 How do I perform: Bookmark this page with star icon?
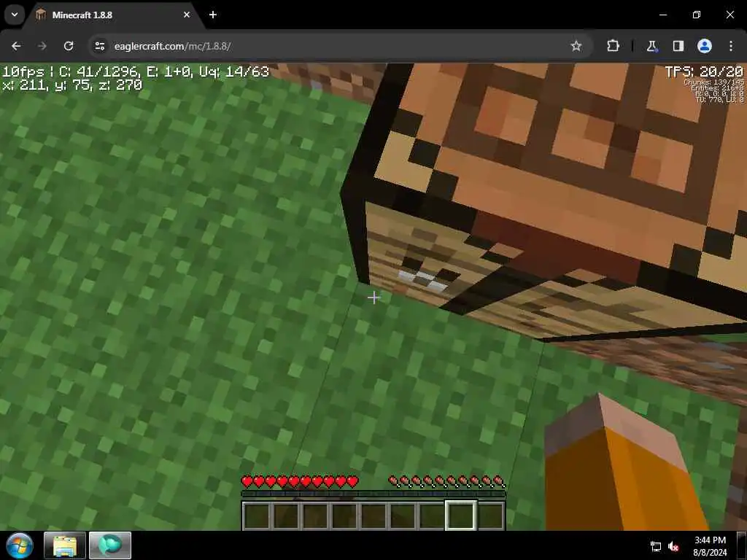click(576, 46)
